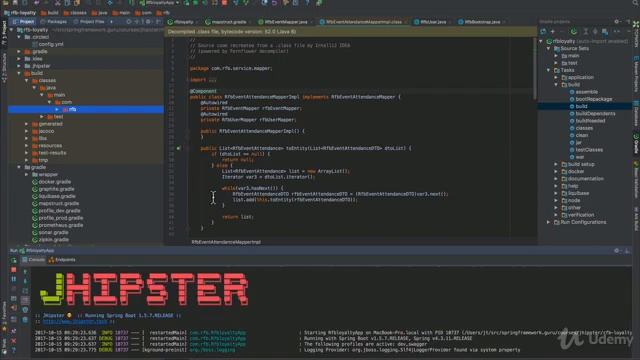
Task: Select liquibase.gradle file in Project tree
Action: (54, 196)
